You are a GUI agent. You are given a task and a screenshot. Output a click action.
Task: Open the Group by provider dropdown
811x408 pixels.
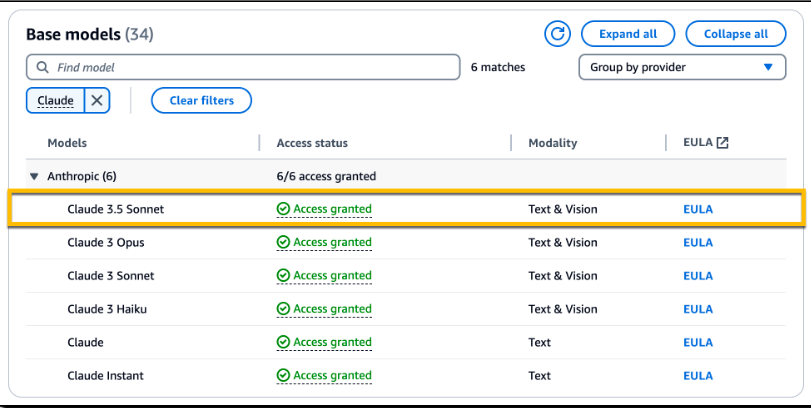(682, 67)
